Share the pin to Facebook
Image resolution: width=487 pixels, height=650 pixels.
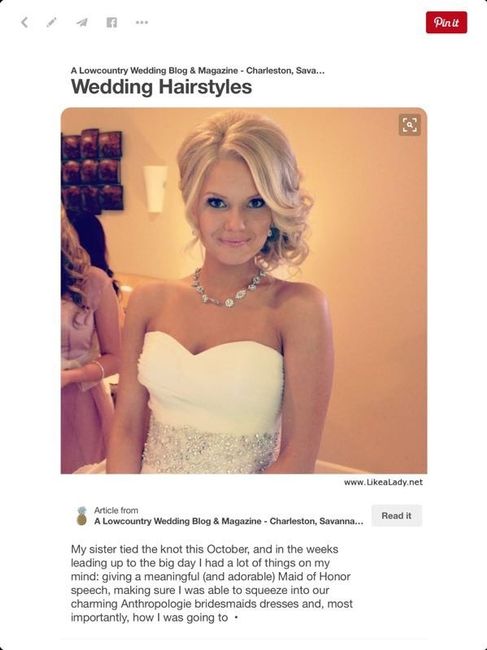(111, 22)
